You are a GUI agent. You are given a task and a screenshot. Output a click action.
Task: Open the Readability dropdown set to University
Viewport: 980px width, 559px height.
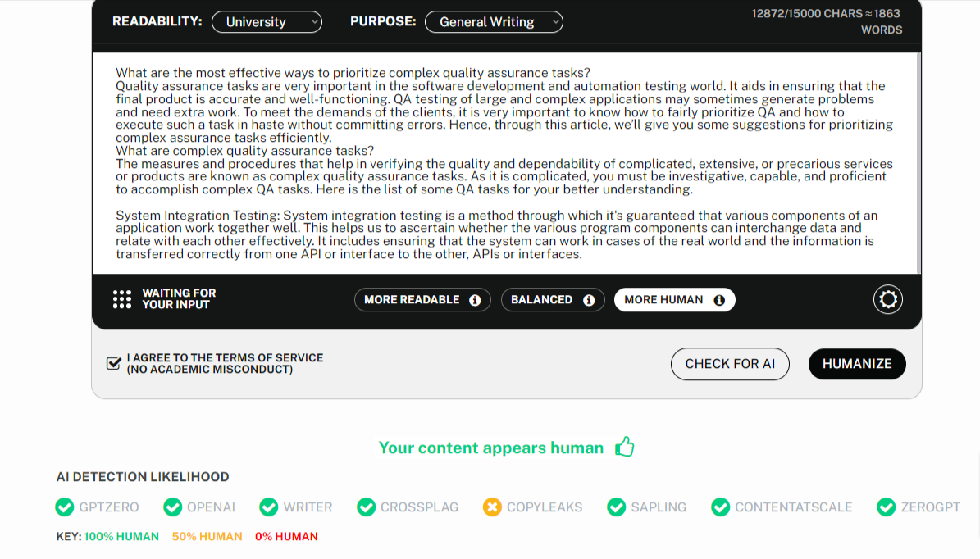267,22
